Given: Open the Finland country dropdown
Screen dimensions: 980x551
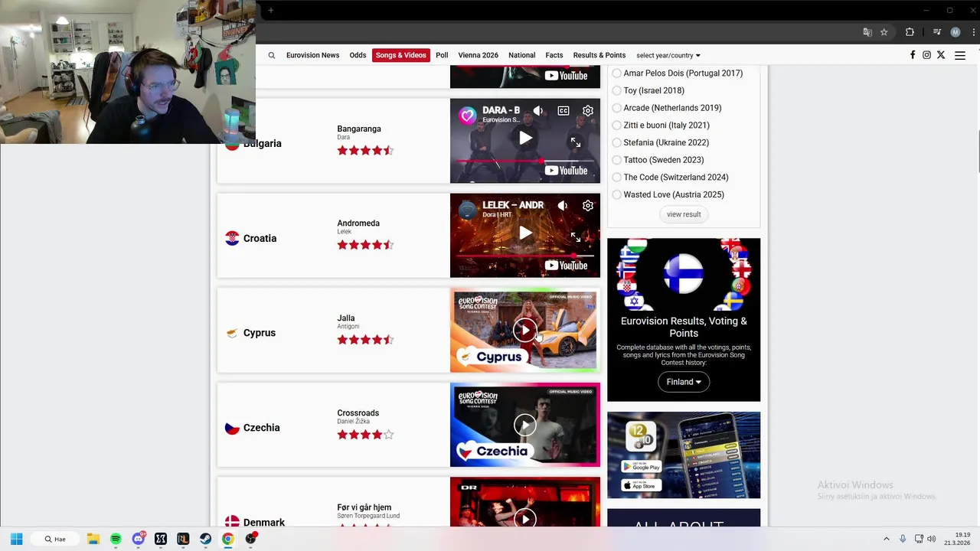Looking at the screenshot, I should (684, 382).
